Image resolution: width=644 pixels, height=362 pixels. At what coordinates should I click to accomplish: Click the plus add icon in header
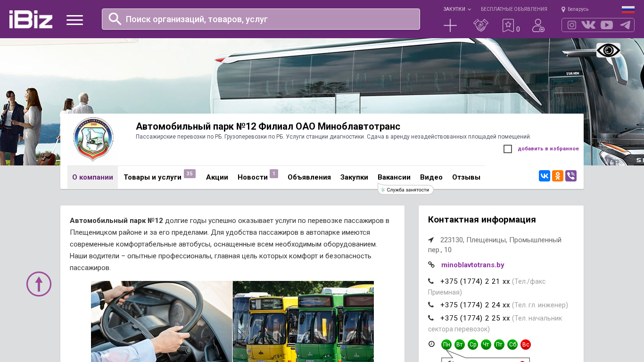450,25
